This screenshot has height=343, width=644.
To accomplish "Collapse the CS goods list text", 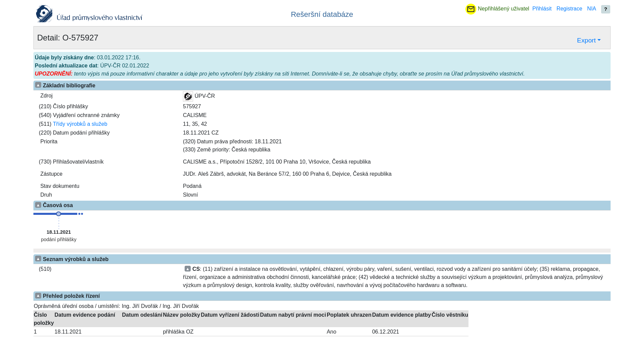I will (188, 269).
